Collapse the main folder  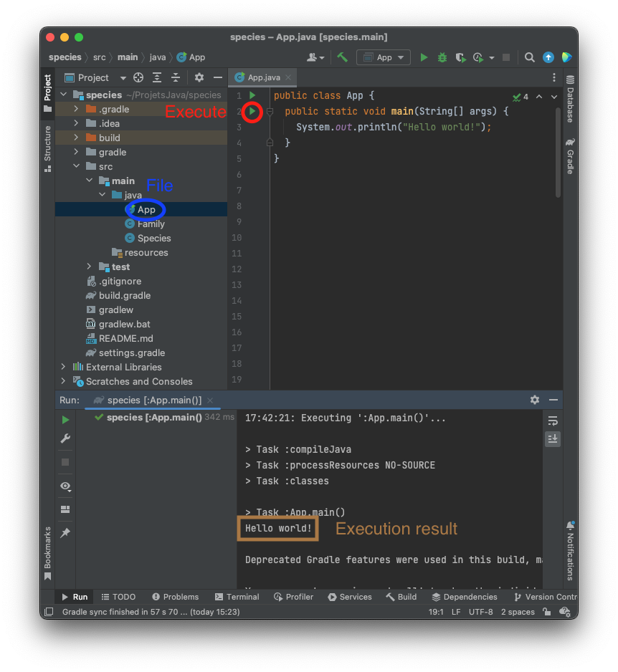(x=89, y=181)
